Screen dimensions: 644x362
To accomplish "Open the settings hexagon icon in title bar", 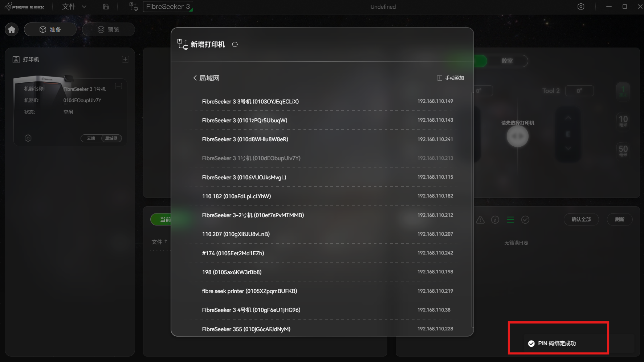I will (x=581, y=7).
